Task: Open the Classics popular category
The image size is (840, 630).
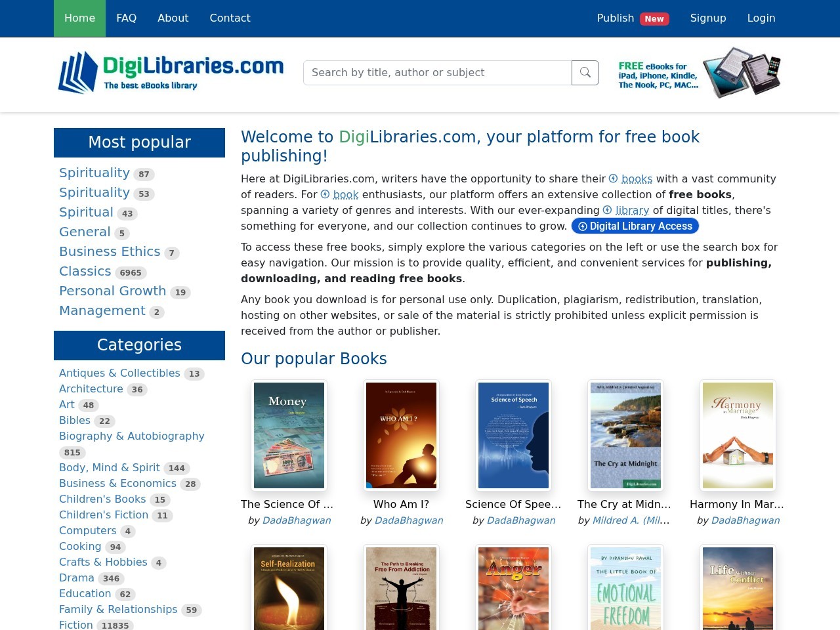Action: click(85, 271)
